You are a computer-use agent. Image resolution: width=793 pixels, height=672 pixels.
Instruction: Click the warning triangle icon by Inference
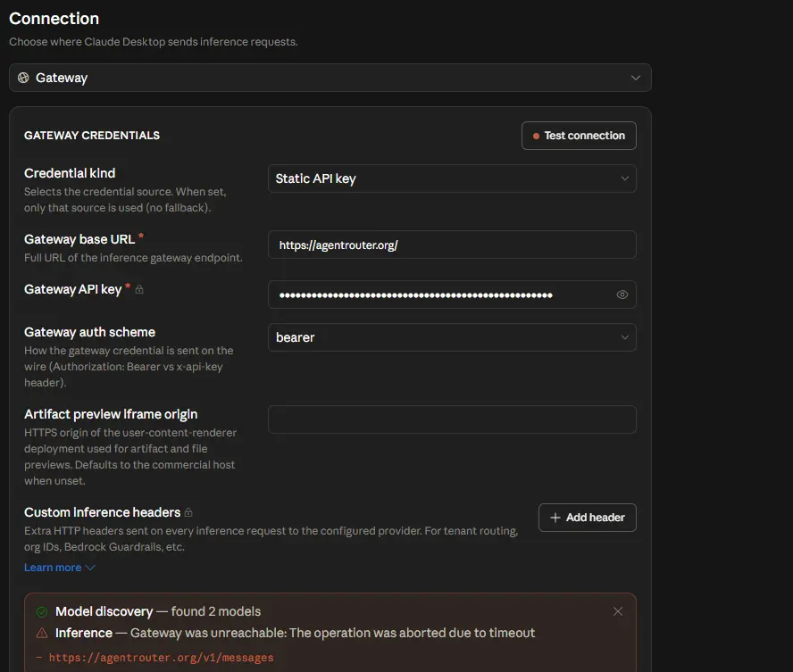coord(42,633)
